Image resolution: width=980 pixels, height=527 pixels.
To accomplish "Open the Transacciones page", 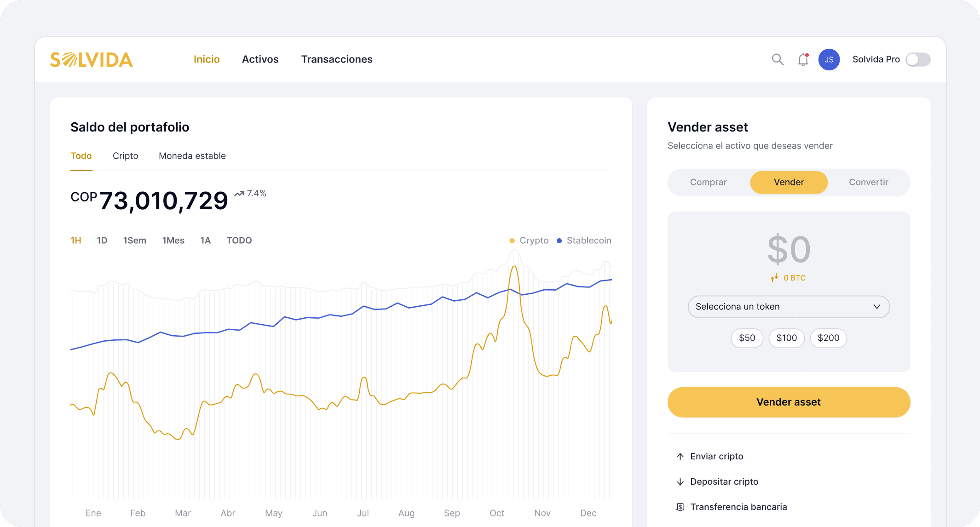I will click(x=337, y=59).
